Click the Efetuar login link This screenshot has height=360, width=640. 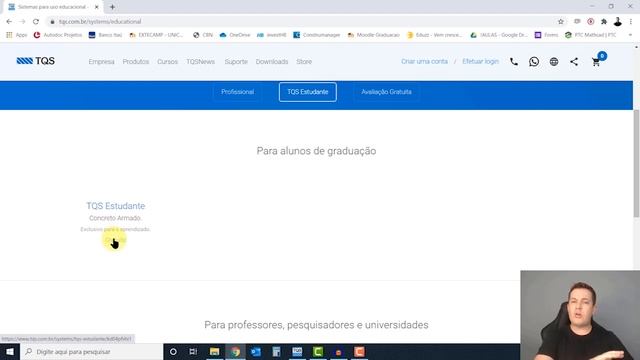tap(480, 61)
